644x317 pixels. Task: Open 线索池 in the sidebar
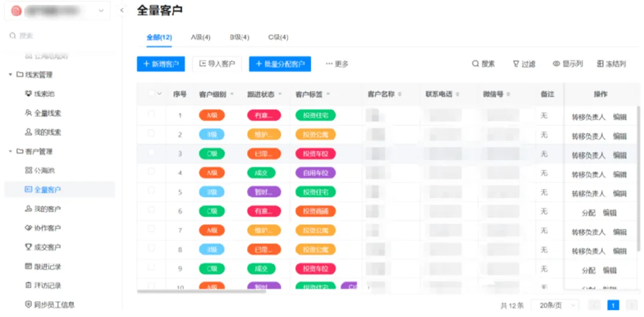click(44, 94)
